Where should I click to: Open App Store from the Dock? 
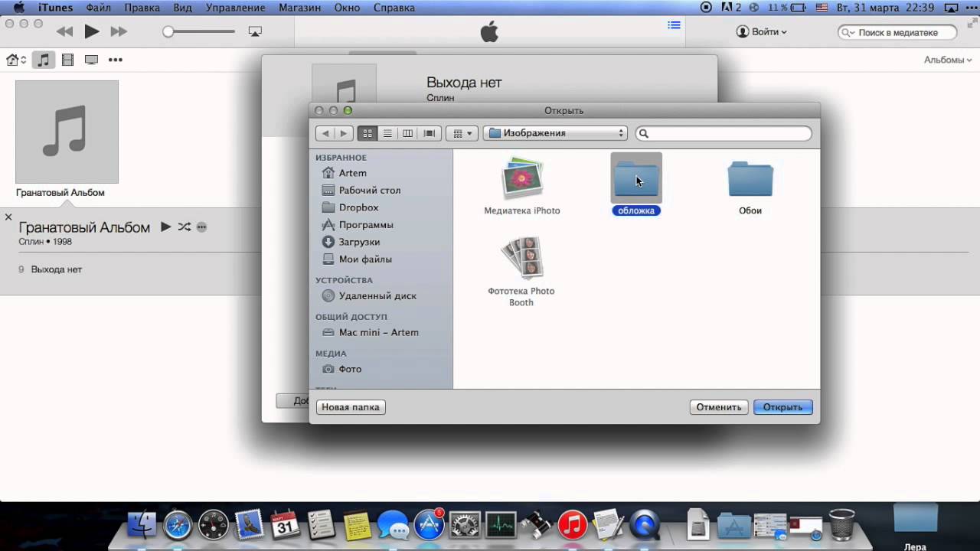429,525
